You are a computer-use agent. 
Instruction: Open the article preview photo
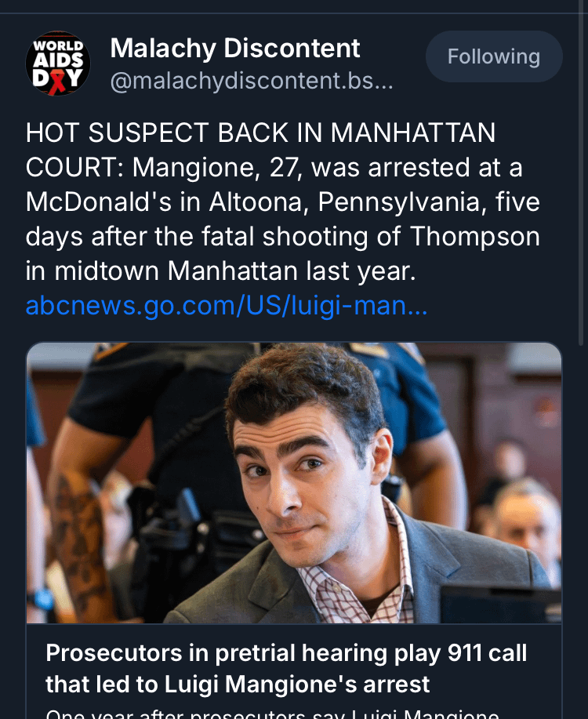(294, 483)
